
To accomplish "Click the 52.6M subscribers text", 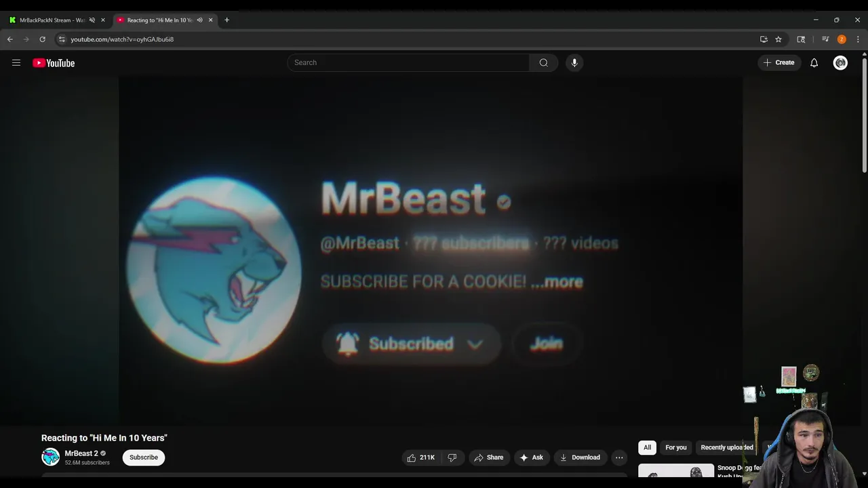I will [87, 463].
